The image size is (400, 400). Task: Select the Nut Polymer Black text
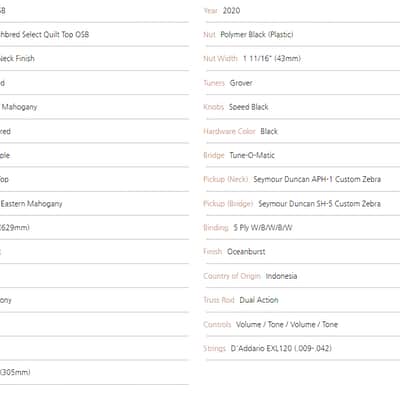[x=248, y=35]
